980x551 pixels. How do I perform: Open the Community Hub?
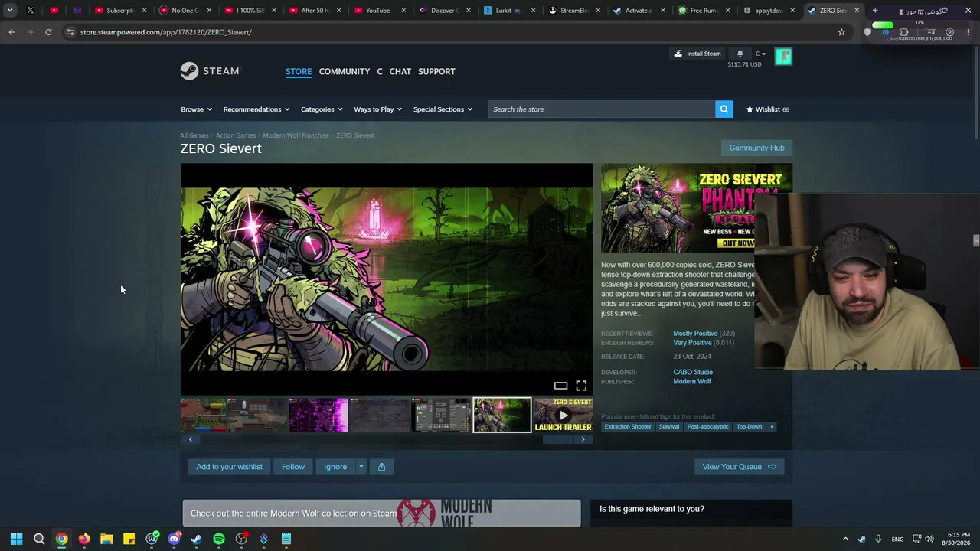756,148
